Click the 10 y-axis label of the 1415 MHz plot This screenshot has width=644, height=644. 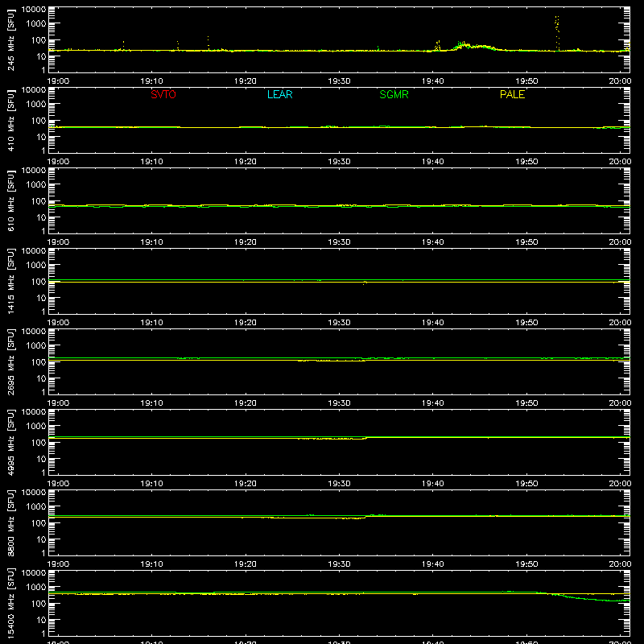[x=41, y=298]
